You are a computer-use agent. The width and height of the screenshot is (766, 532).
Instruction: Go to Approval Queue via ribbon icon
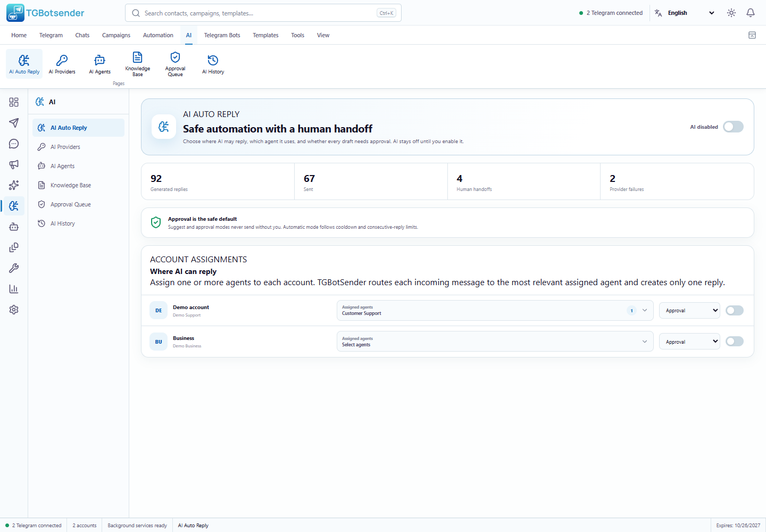175,64
